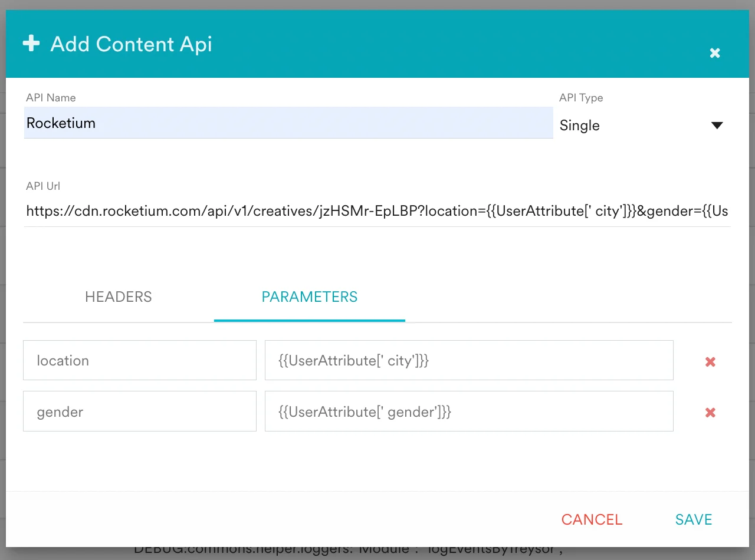Viewport: 755px width, 560px height.
Task: Expand the API Type dropdown arrow
Action: click(717, 126)
